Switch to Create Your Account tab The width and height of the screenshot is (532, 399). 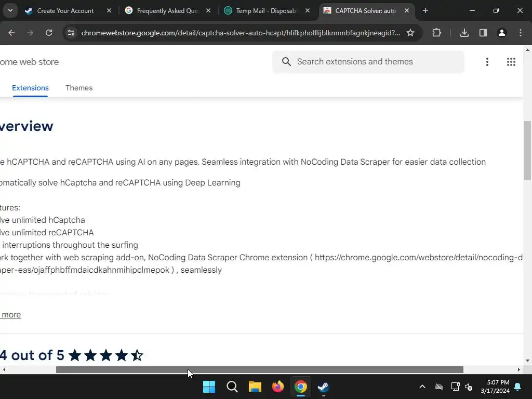[65, 11]
